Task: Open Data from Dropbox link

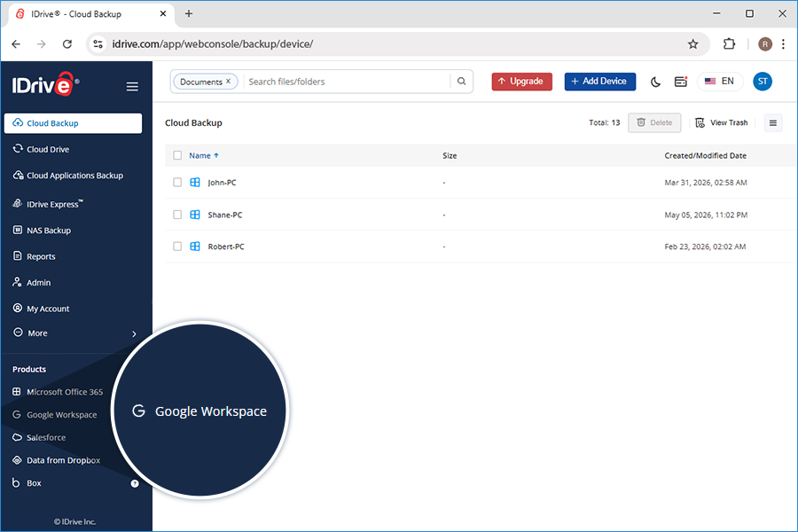Action: coord(57,460)
